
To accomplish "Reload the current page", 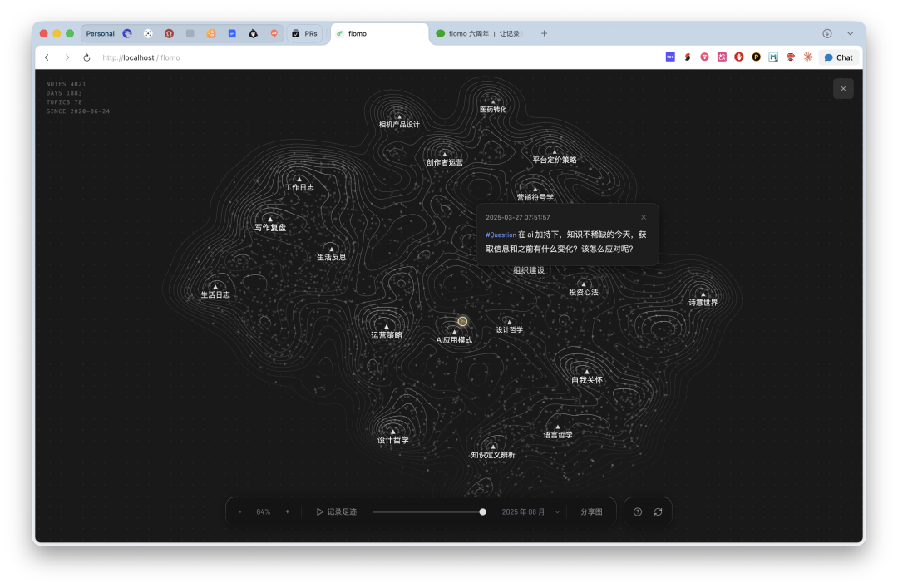I will click(x=86, y=57).
